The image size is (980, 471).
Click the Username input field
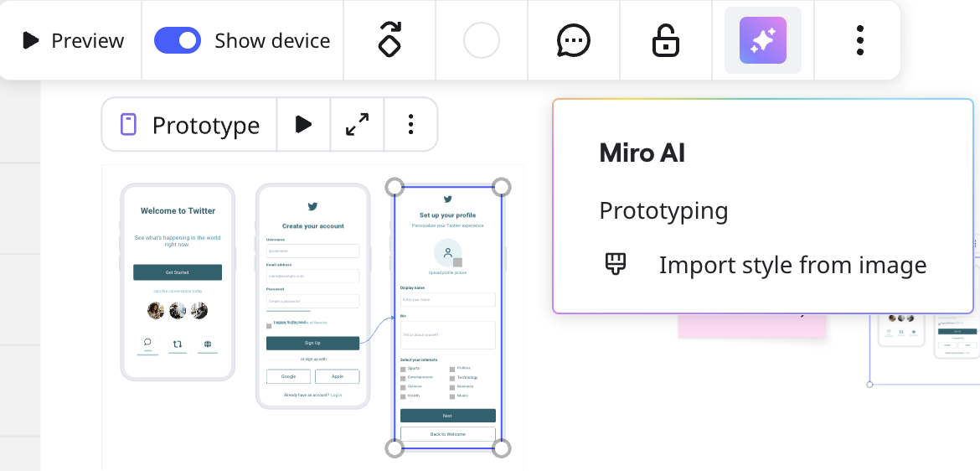[x=312, y=251]
